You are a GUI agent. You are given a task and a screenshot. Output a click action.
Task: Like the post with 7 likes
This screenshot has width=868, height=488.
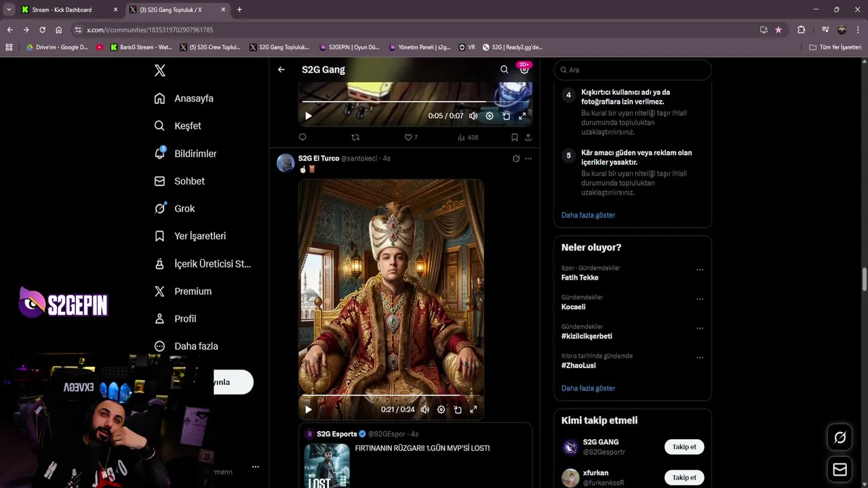411,137
